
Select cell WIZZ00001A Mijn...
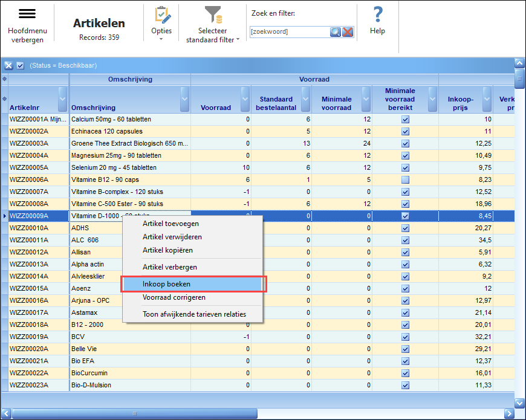click(38, 119)
